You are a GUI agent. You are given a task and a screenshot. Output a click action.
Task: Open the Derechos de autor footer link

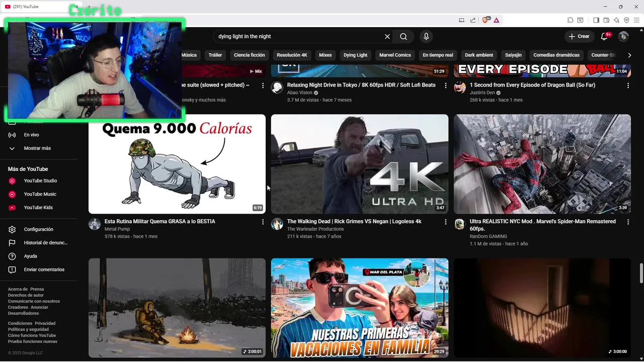tap(26, 296)
